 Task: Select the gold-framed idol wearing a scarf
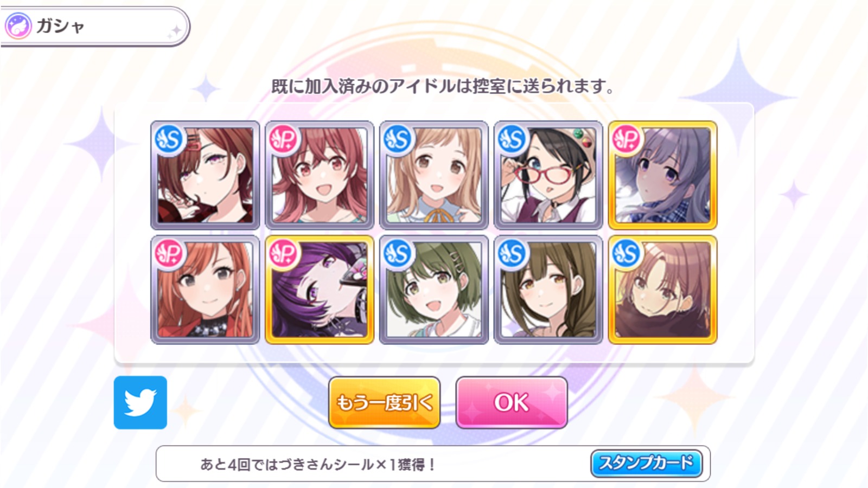pyautogui.click(x=663, y=290)
